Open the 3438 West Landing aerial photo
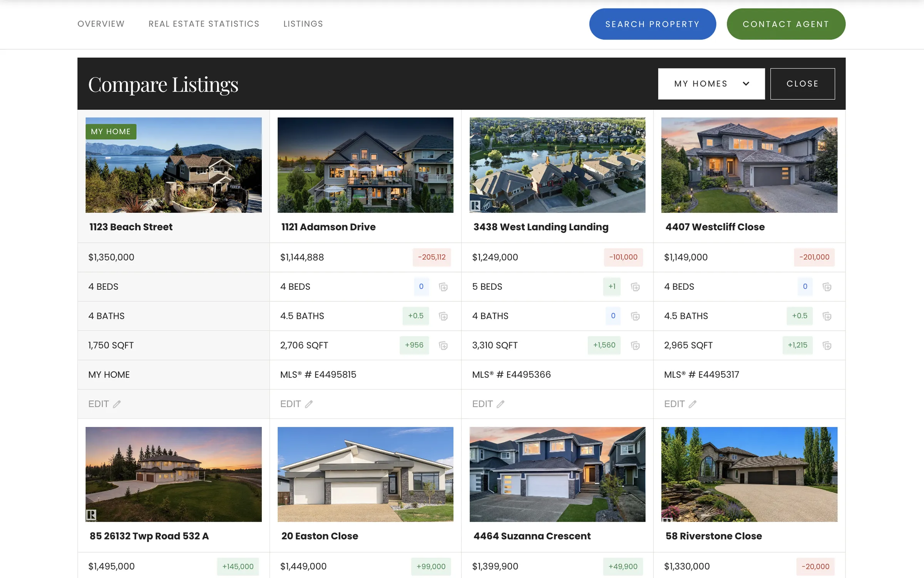Viewport: 924px width, 578px height. (557, 165)
